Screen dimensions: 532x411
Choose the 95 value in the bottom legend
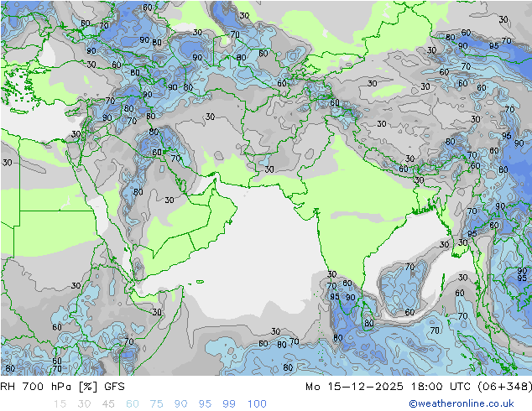click(205, 404)
